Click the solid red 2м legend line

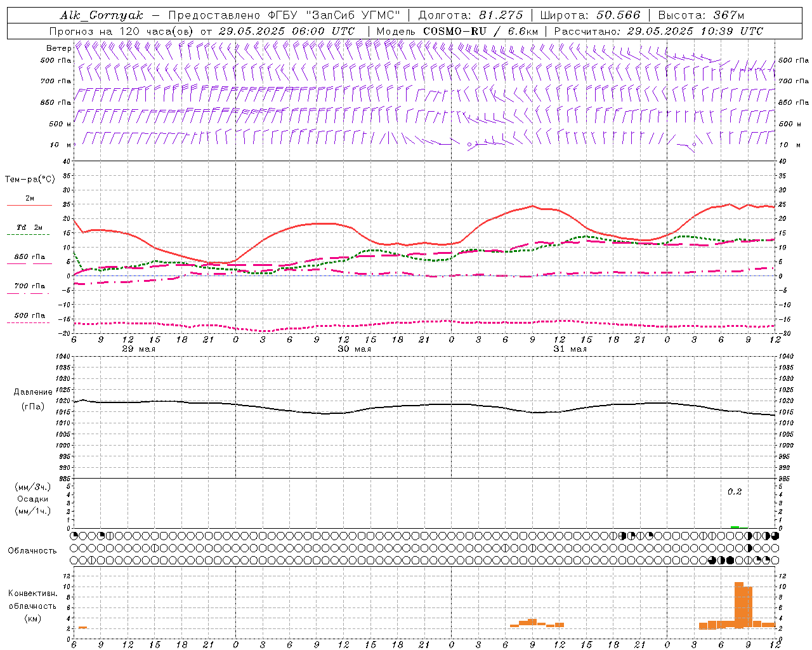(29, 205)
